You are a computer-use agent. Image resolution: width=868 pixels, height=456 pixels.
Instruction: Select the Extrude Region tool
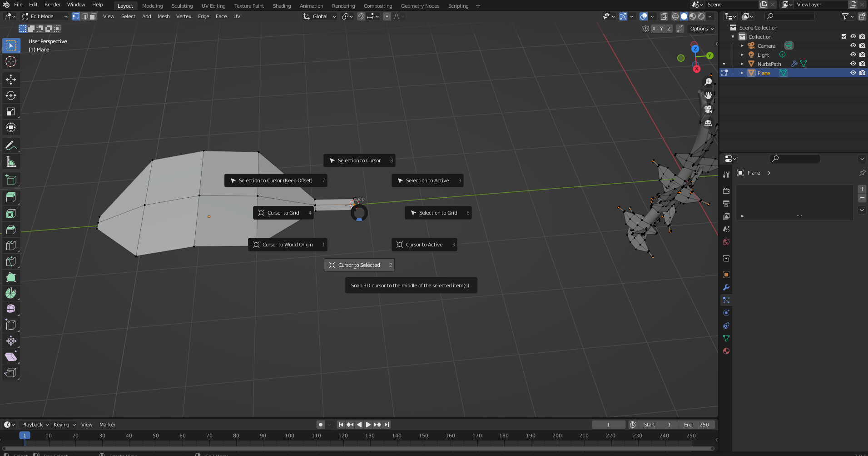pyautogui.click(x=11, y=197)
